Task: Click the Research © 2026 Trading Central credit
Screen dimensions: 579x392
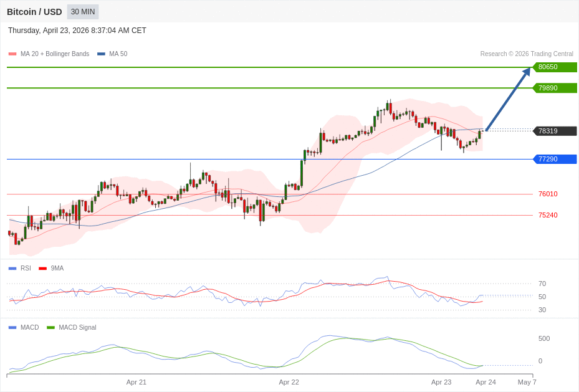Action: [x=527, y=54]
